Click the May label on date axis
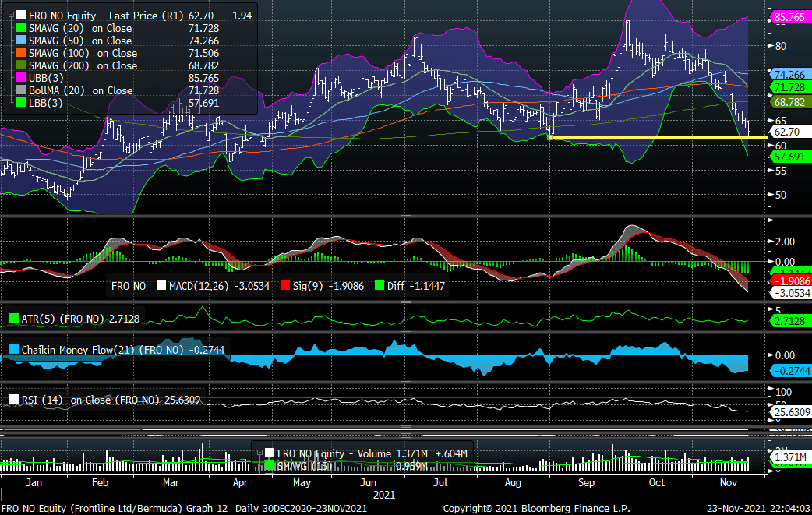Image resolution: width=812 pixels, height=515 pixels. pos(302,482)
